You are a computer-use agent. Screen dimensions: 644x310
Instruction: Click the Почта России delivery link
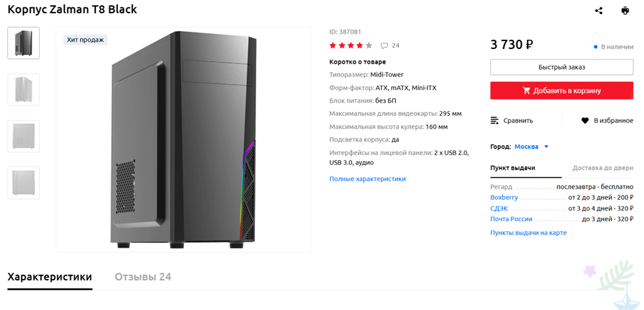click(511, 219)
